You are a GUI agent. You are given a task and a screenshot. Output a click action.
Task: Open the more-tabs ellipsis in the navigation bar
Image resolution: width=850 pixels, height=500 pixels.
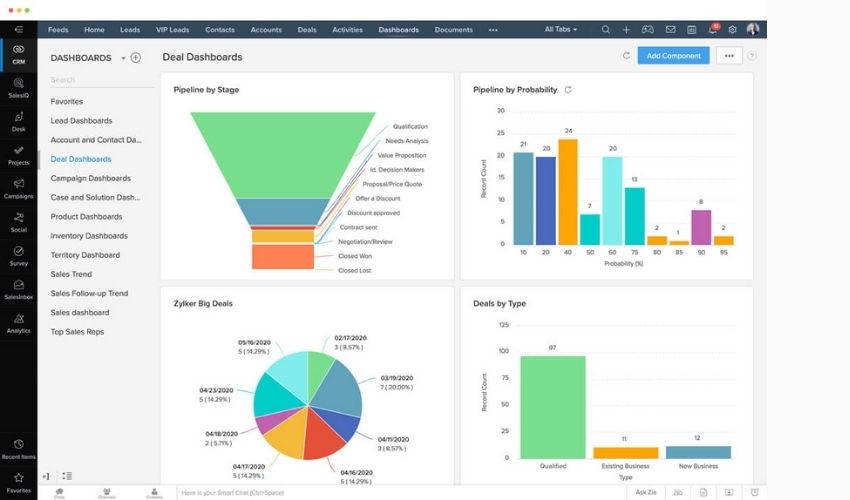493,30
